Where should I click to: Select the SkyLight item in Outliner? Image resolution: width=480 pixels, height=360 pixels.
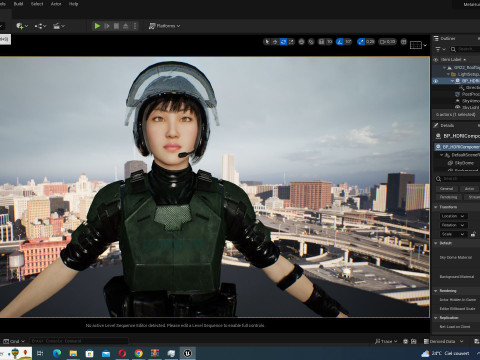pyautogui.click(x=468, y=107)
